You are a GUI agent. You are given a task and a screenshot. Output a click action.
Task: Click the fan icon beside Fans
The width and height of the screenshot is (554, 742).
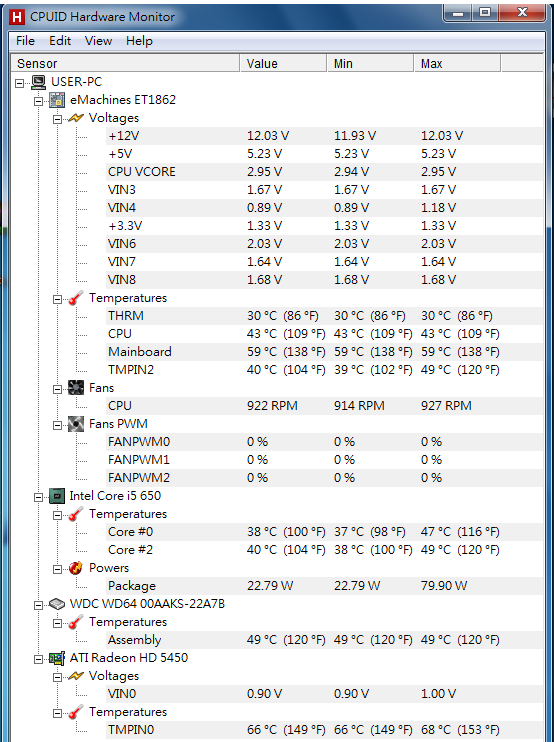point(76,388)
